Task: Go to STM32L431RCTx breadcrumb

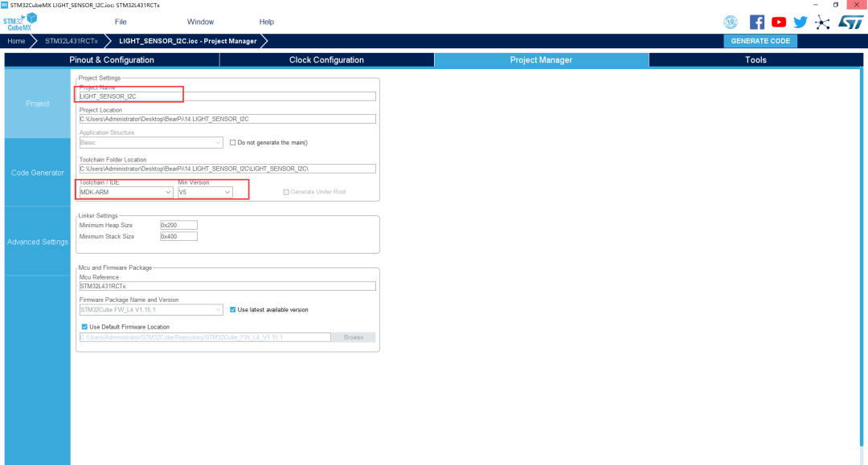Action: point(72,41)
